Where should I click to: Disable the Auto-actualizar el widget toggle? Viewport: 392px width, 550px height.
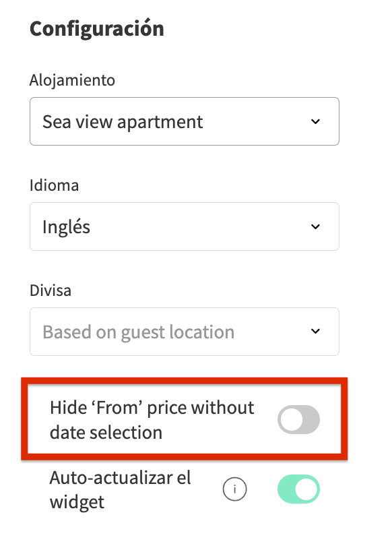[x=299, y=489]
